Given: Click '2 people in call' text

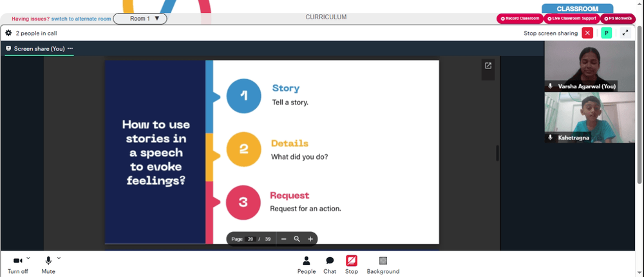Looking at the screenshot, I should (36, 33).
